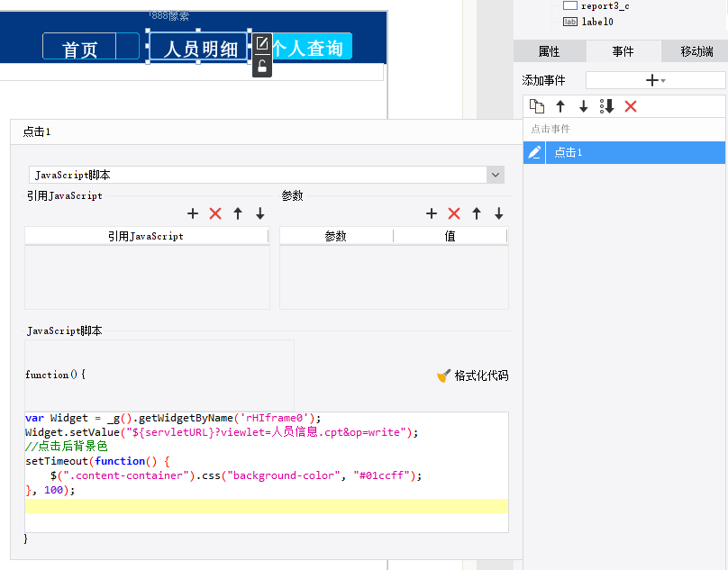This screenshot has width=728, height=570.
Task: Click into the highlighted empty code line
Action: pyautogui.click(x=267, y=506)
